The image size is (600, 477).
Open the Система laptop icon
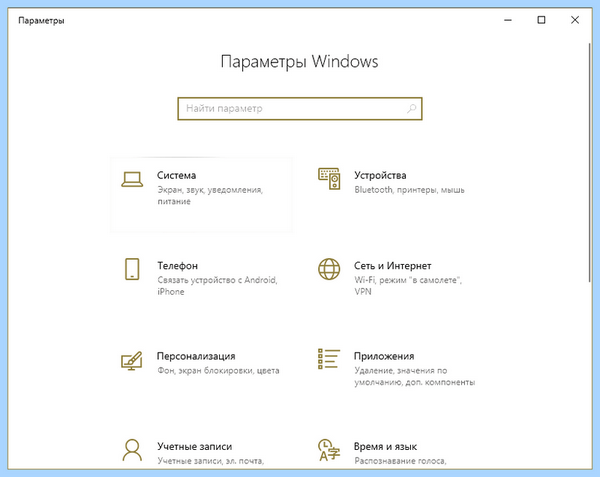pyautogui.click(x=132, y=179)
